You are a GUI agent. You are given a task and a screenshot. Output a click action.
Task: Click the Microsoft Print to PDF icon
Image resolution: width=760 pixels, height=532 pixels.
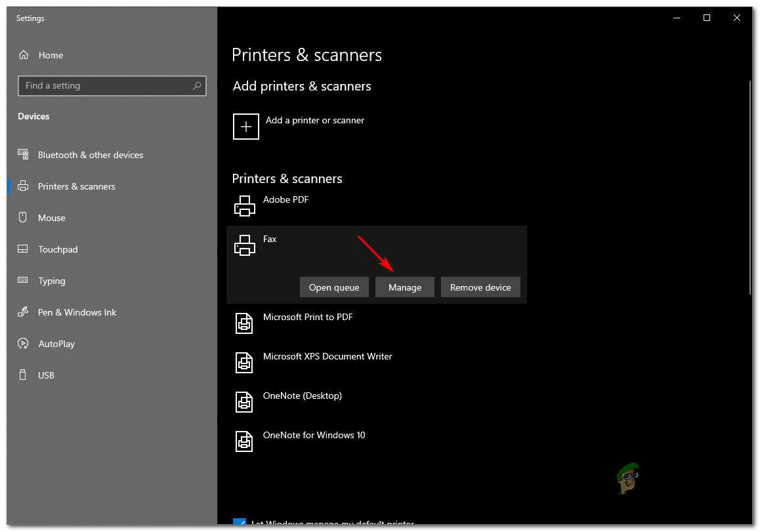point(244,323)
